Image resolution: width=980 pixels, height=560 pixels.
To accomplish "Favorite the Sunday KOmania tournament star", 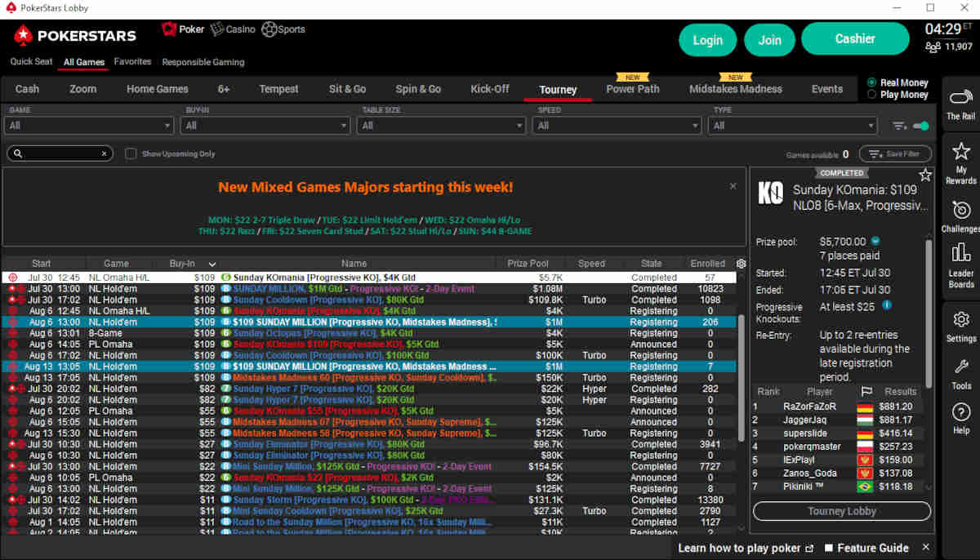I will coord(924,175).
